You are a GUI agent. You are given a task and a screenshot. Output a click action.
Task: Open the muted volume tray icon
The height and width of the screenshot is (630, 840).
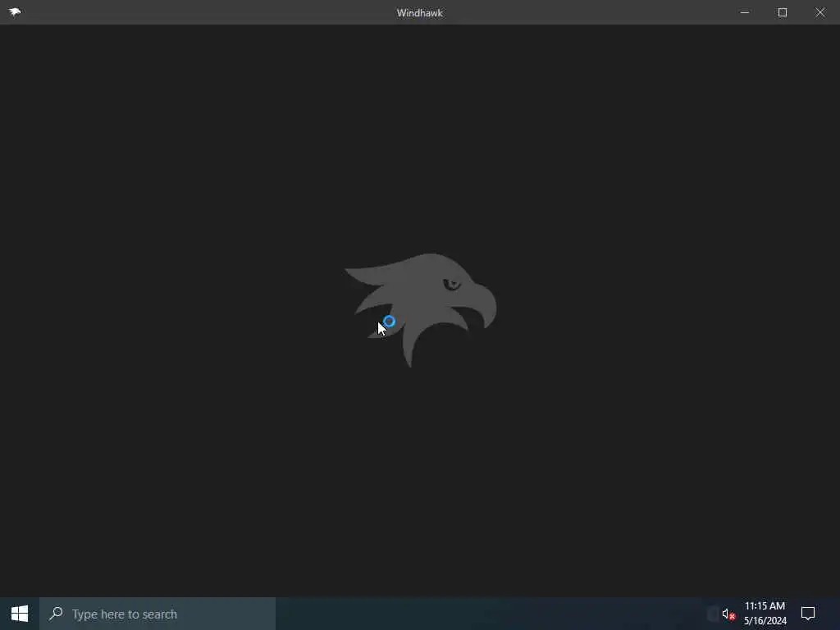pos(728,614)
